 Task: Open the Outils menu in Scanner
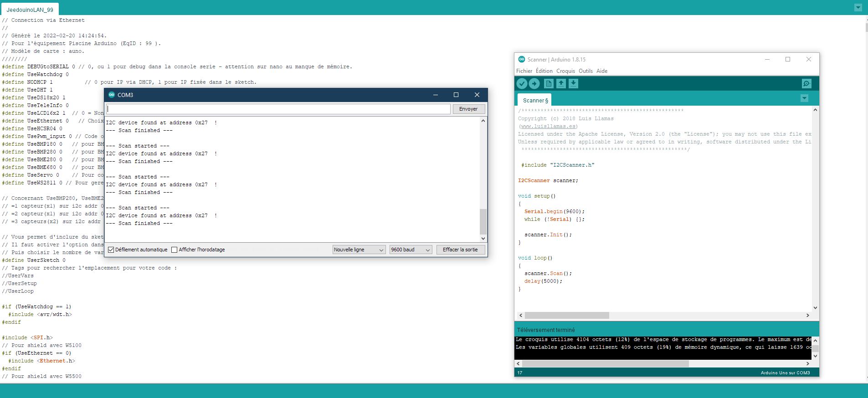586,71
